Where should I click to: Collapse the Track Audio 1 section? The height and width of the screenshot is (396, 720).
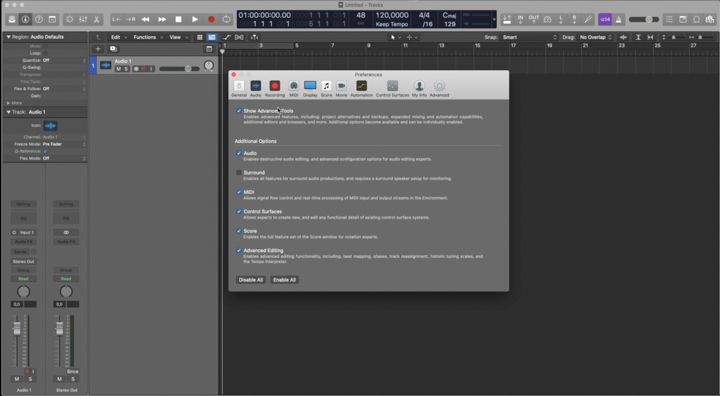8,112
